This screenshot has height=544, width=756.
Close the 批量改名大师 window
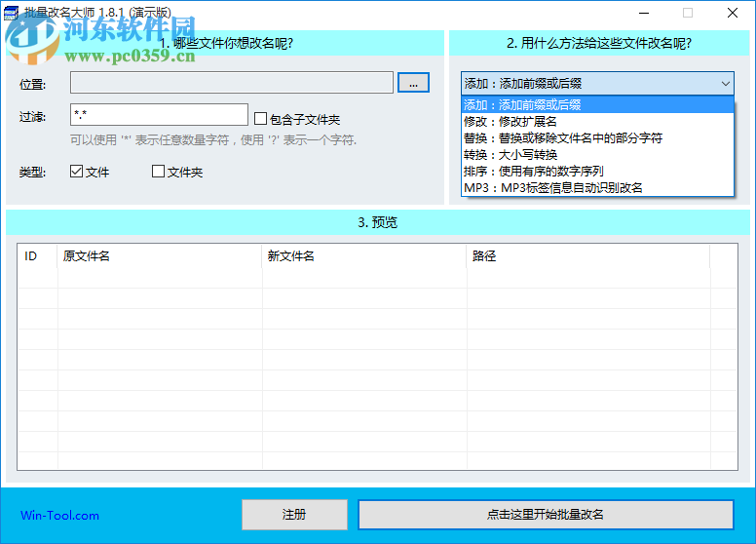[x=733, y=13]
